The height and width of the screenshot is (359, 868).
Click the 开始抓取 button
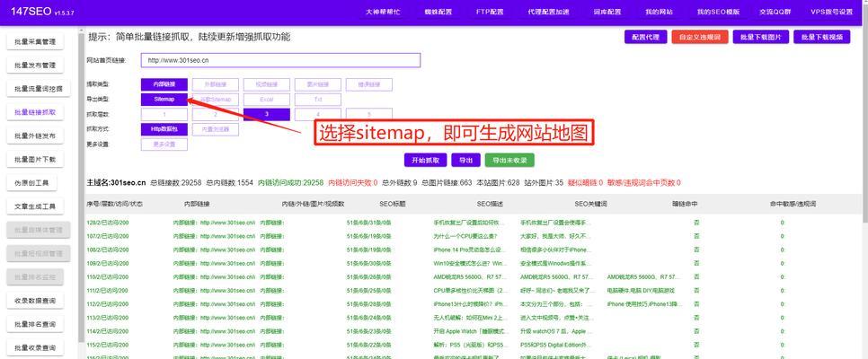tap(425, 160)
